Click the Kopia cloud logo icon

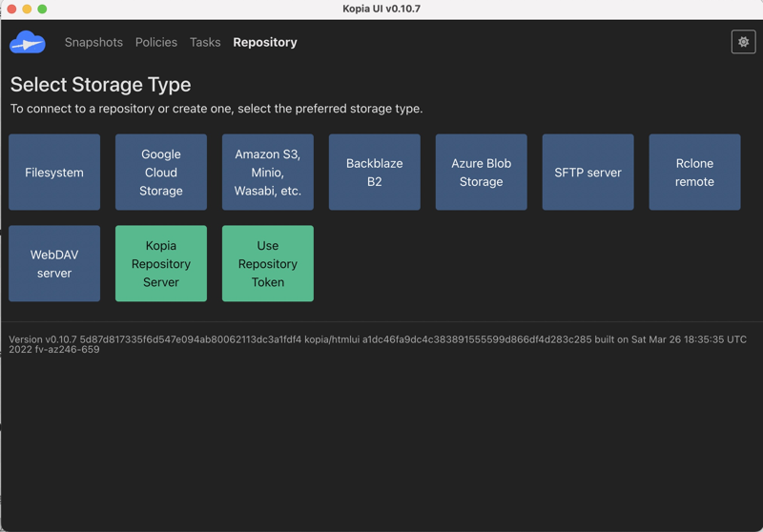[28, 42]
